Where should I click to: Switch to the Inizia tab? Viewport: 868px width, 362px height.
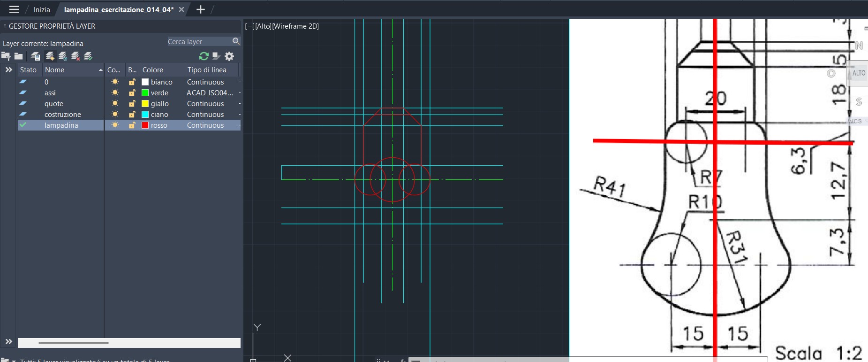(x=42, y=9)
